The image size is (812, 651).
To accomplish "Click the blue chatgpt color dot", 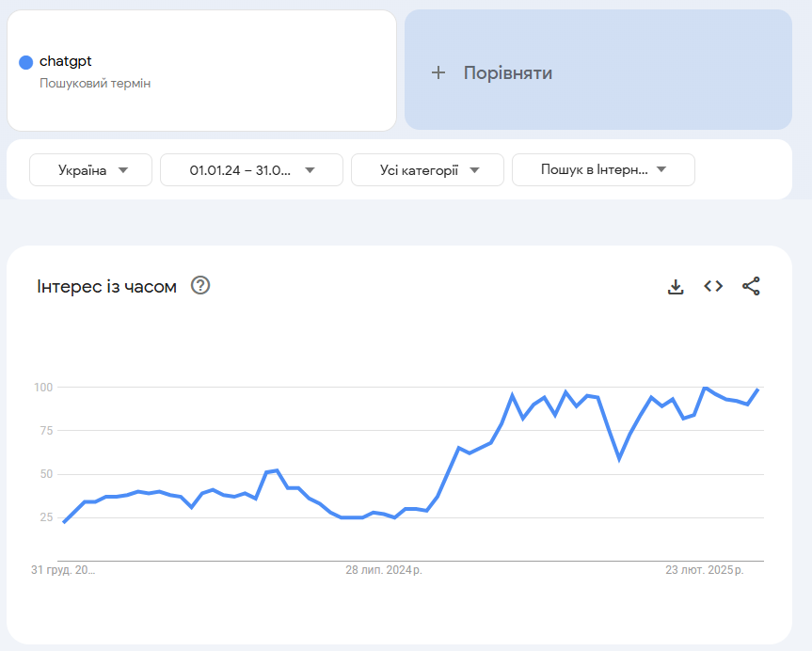I will [x=26, y=63].
